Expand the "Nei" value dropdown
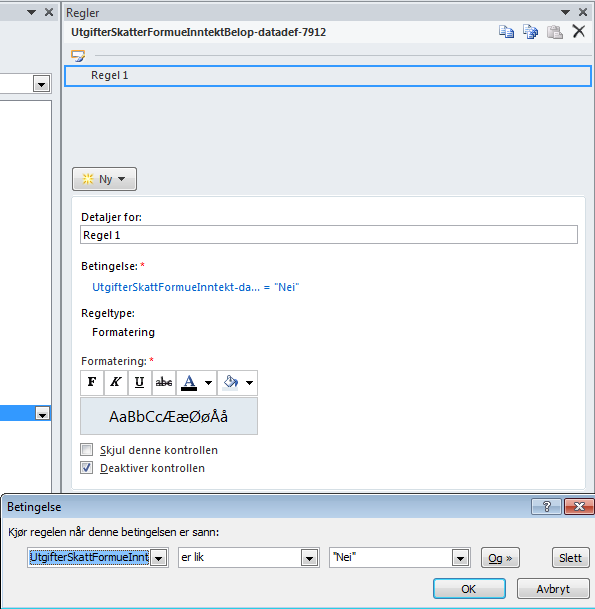 [x=460, y=558]
